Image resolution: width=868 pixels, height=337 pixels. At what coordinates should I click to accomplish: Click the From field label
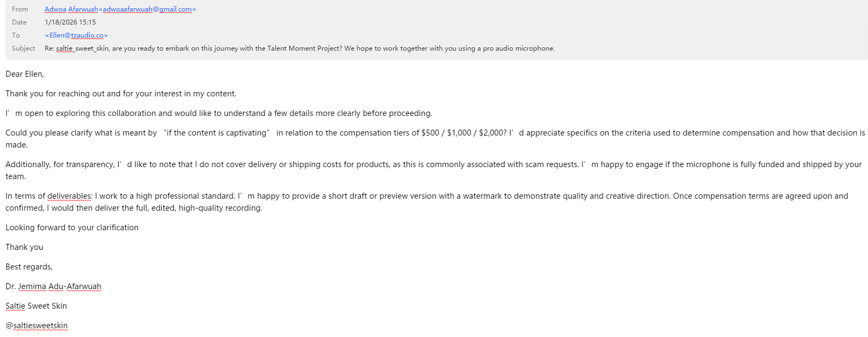point(20,9)
